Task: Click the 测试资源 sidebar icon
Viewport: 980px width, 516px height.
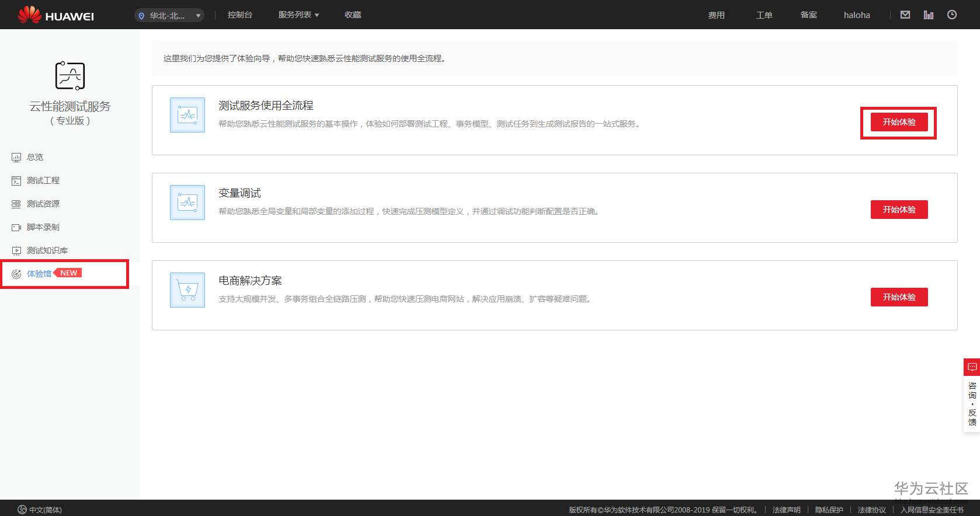Action: click(16, 204)
